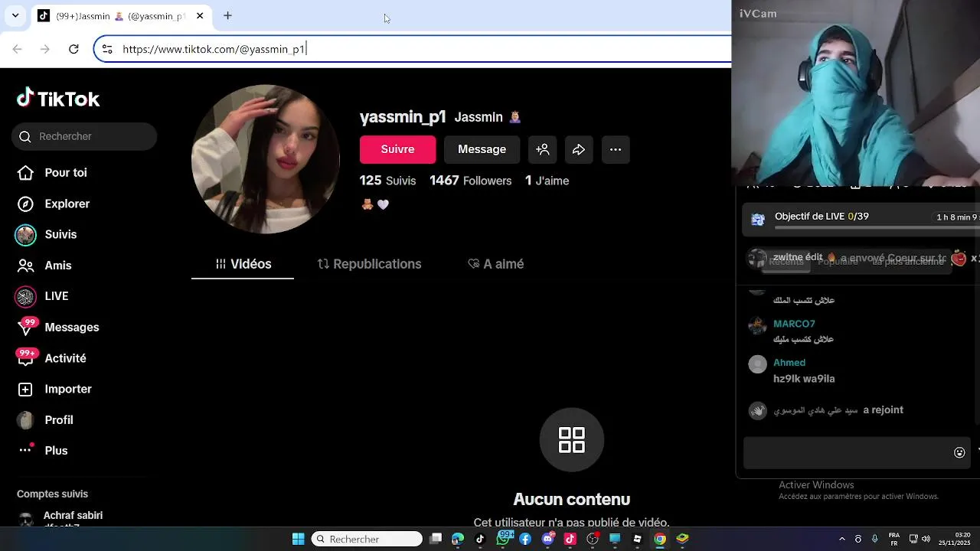Open the three-dots more options menu
This screenshot has height=551, width=980.
click(x=616, y=149)
